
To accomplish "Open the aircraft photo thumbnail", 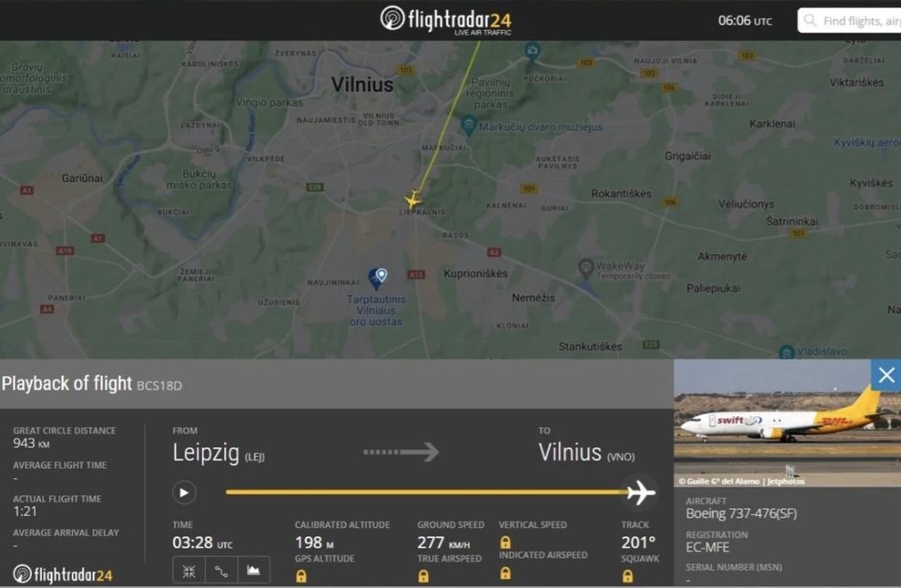I will pyautogui.click(x=788, y=423).
